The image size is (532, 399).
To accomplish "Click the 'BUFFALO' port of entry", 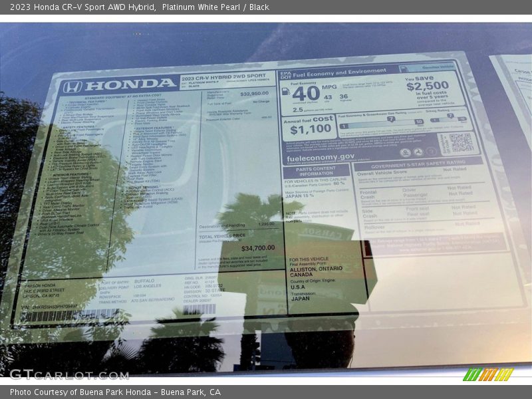I will tap(144, 281).
